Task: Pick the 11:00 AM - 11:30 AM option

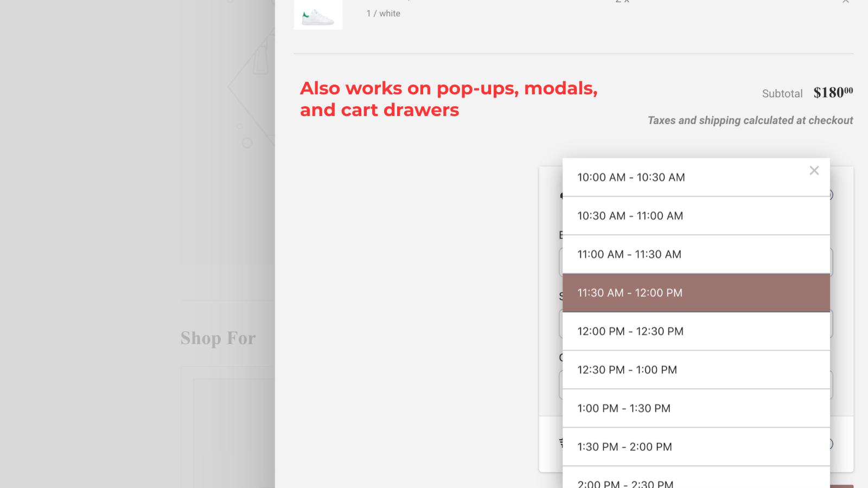Action: tap(628, 254)
